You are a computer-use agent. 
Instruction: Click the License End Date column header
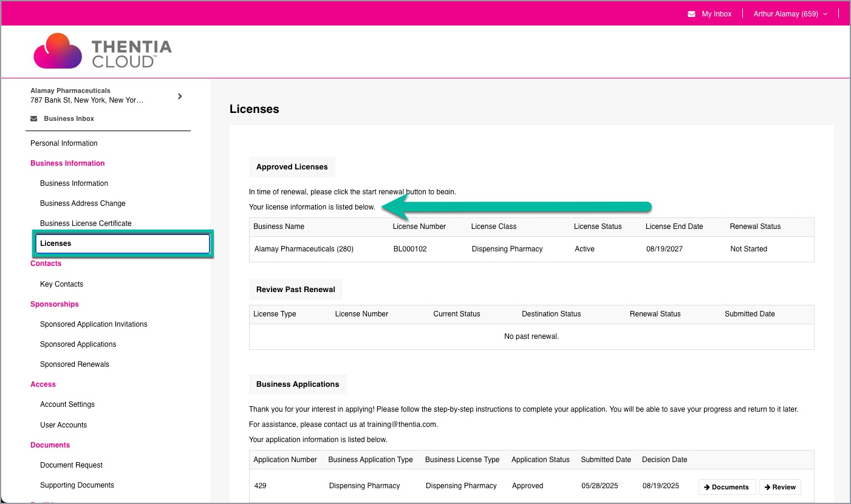point(674,226)
